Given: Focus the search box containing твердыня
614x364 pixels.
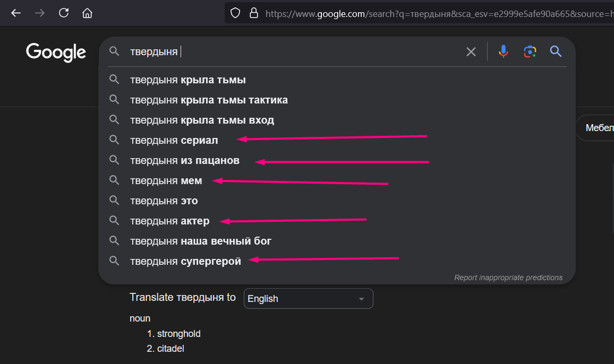Looking at the screenshot, I should point(294,51).
